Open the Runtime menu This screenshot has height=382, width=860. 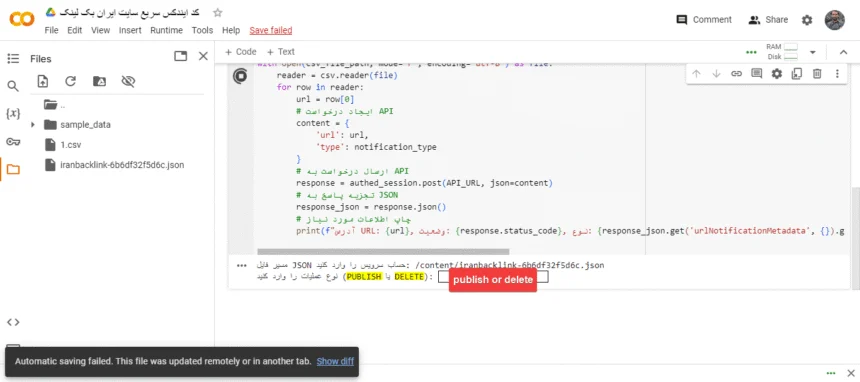[166, 30]
